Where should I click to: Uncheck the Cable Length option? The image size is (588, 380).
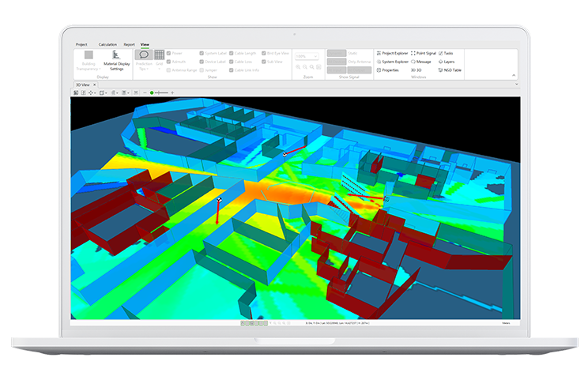click(232, 53)
